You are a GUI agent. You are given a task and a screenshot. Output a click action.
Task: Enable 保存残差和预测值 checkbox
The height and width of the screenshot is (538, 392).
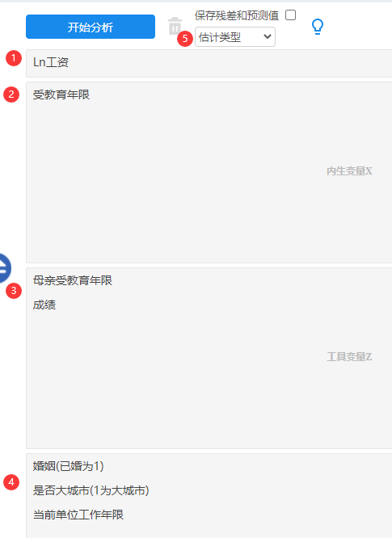click(290, 15)
